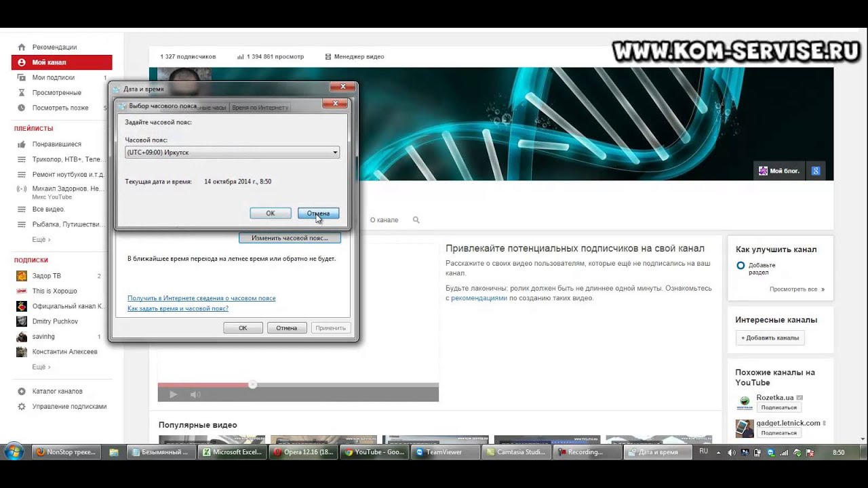Click the Изменить часовой пояс button
868x488 pixels.
(290, 238)
